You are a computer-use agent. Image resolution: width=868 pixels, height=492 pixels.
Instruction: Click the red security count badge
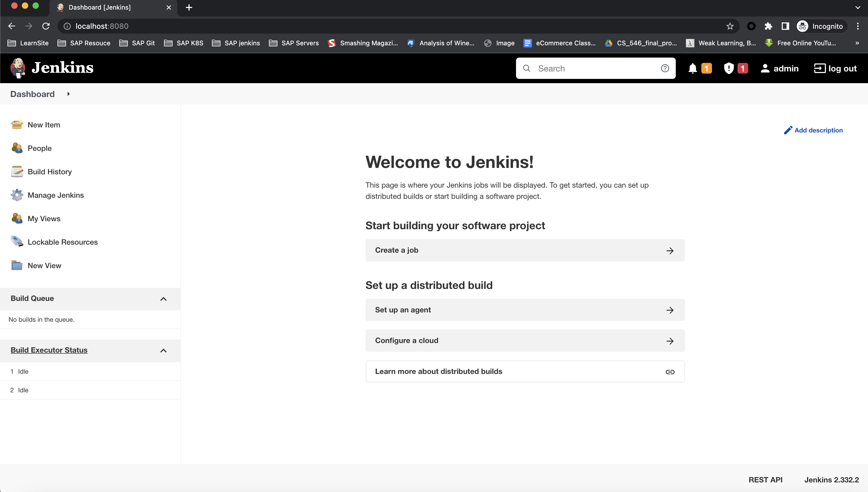tap(742, 68)
